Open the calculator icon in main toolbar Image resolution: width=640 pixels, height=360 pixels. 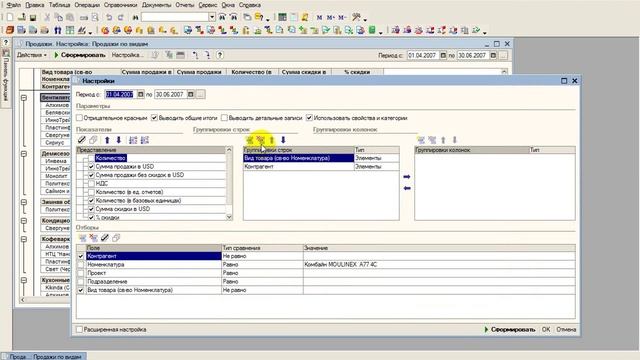pyautogui.click(x=282, y=17)
